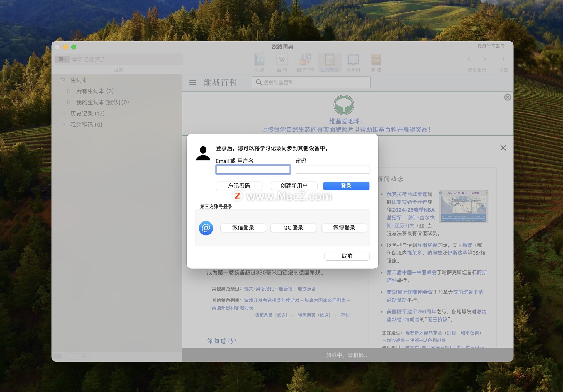Image resolution: width=563 pixels, height=392 pixels.
Task: Open the 俄克拉荷马城雷霆 news link
Action: tap(407, 194)
